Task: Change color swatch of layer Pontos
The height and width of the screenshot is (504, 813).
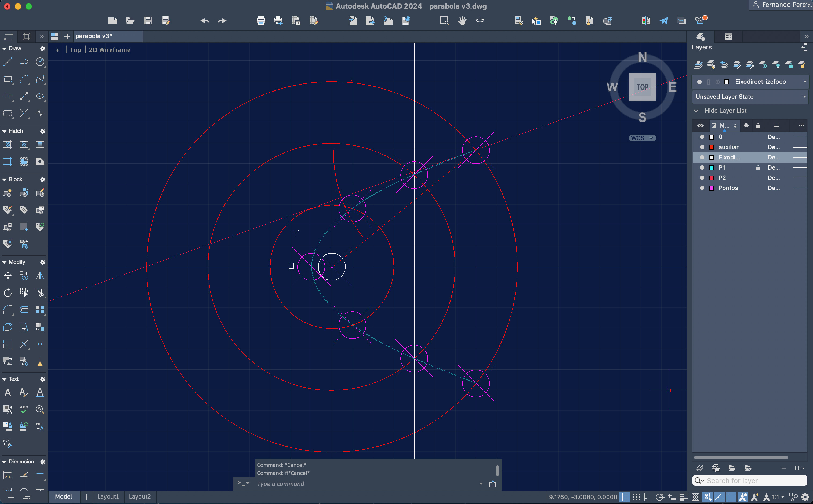Action: click(x=711, y=188)
